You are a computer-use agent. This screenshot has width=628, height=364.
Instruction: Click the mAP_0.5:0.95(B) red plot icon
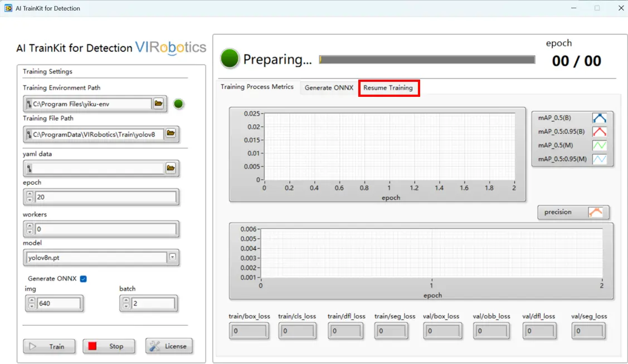(x=599, y=132)
